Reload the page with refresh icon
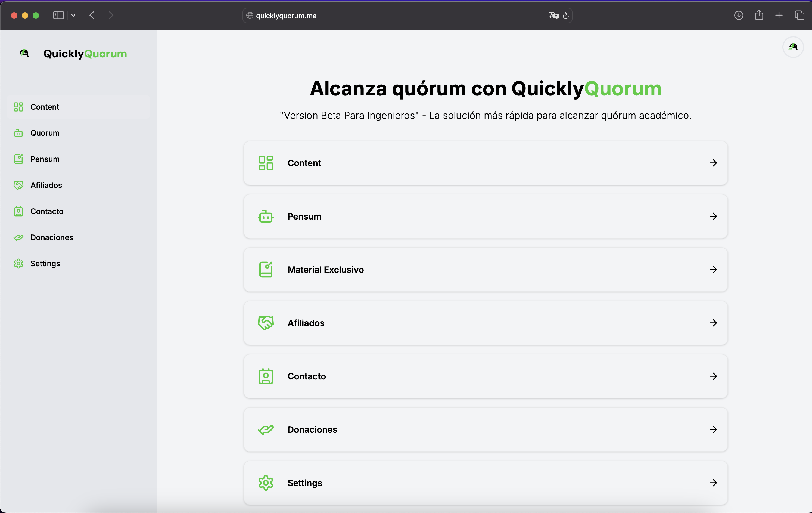Screen dimensions: 812x513 pos(566,16)
